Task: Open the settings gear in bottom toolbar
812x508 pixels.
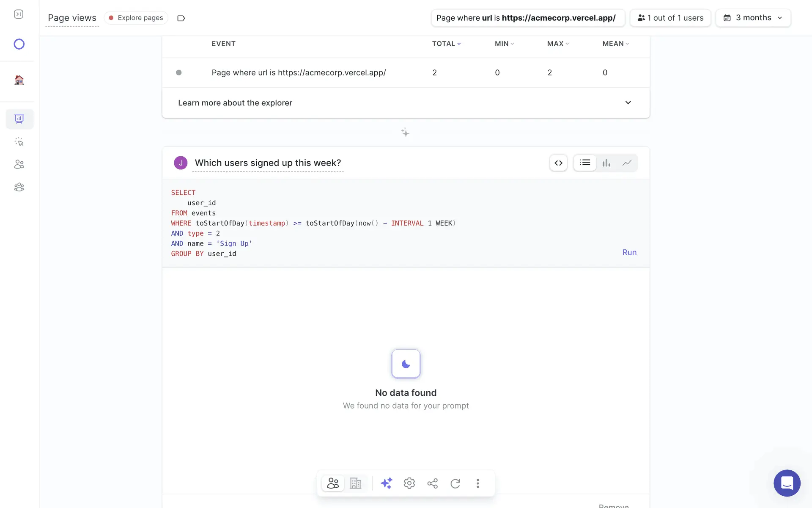Action: (409, 483)
